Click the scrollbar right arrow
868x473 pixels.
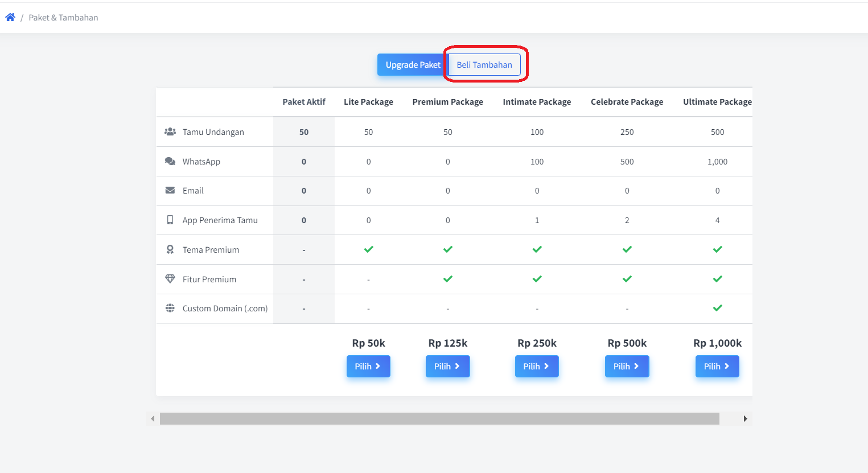pos(746,418)
